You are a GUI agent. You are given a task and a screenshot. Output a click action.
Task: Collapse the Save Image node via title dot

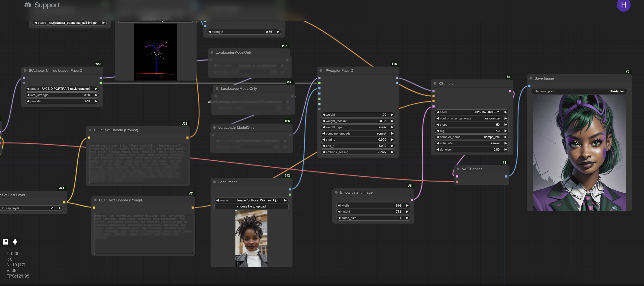(x=530, y=78)
